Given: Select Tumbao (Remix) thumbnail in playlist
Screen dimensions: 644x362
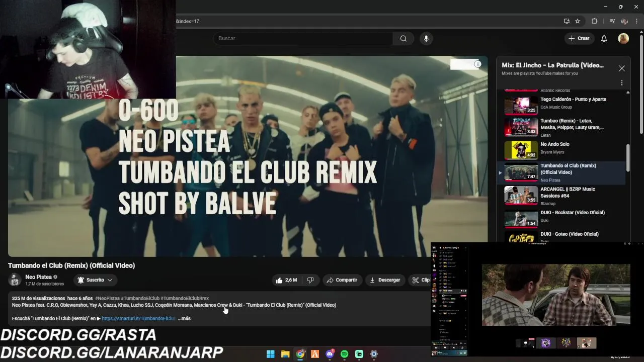Looking at the screenshot, I should tap(521, 127).
